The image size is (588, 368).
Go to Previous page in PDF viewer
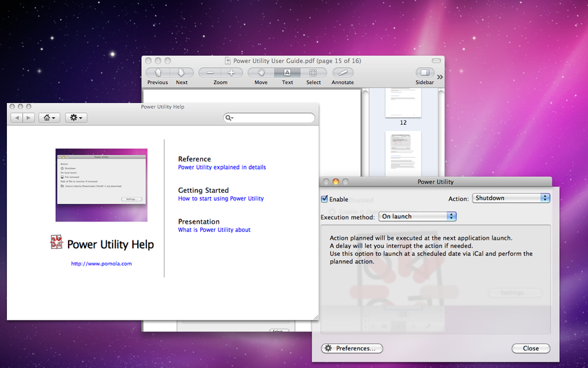(157, 72)
